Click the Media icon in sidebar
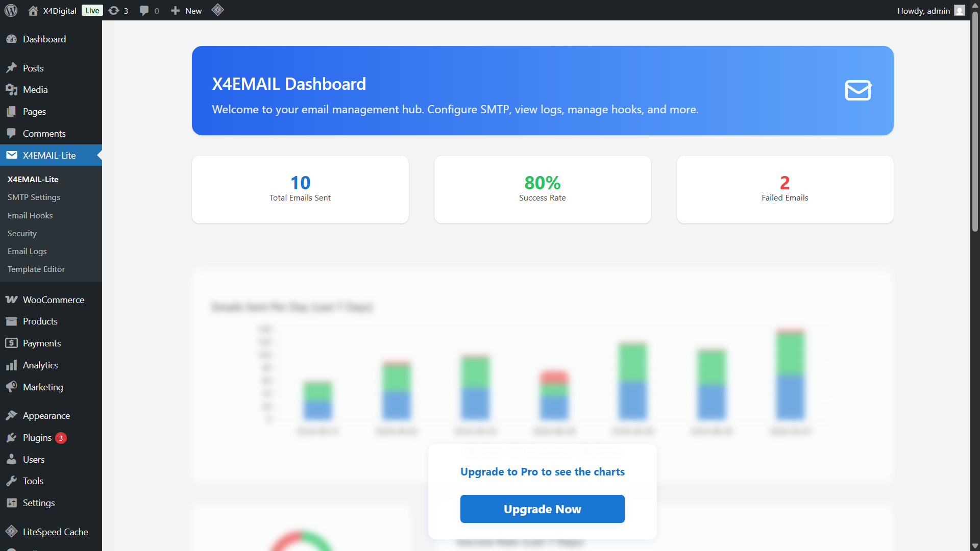 [x=11, y=90]
